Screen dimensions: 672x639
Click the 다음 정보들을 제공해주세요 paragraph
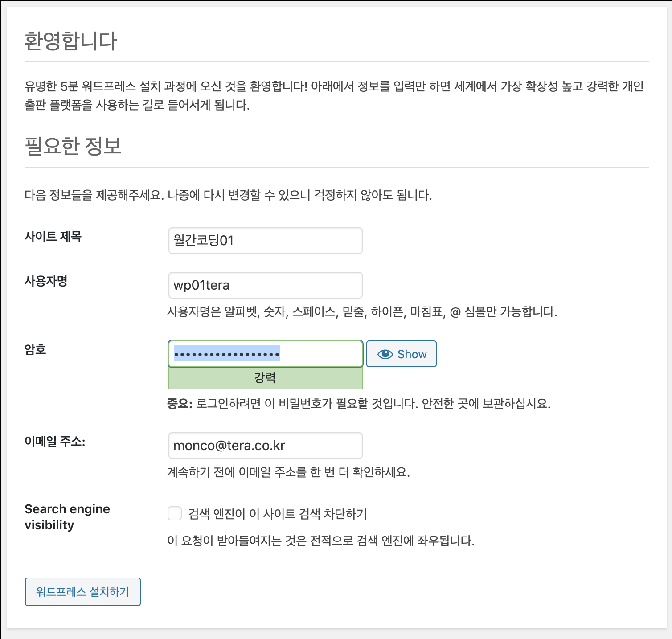pos(228,195)
